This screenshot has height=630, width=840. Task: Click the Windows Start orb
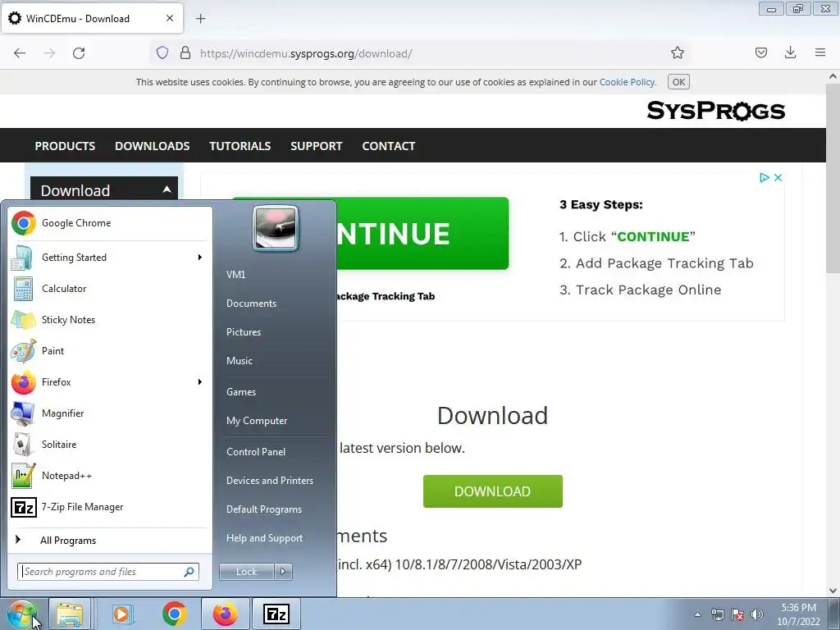(x=22, y=614)
